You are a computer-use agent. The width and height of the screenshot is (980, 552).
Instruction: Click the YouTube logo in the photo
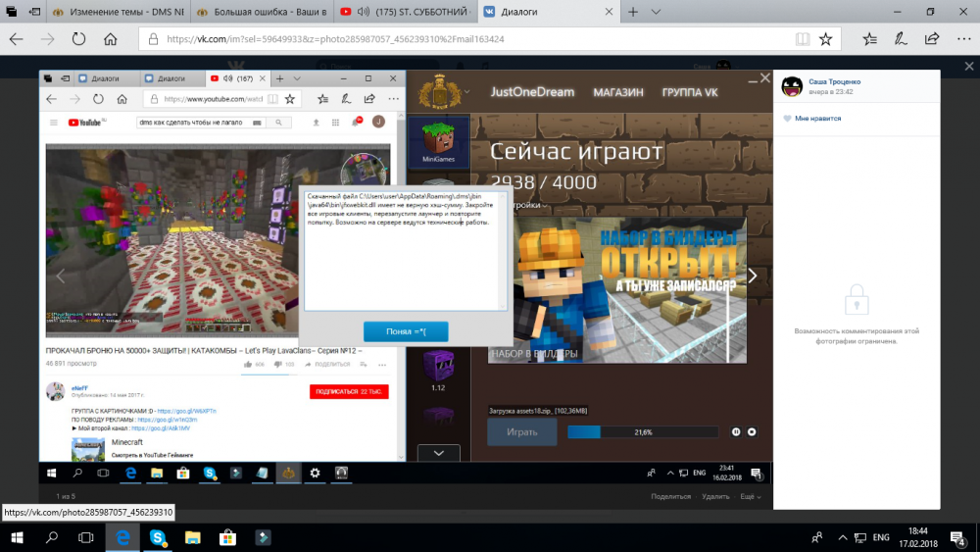click(86, 123)
